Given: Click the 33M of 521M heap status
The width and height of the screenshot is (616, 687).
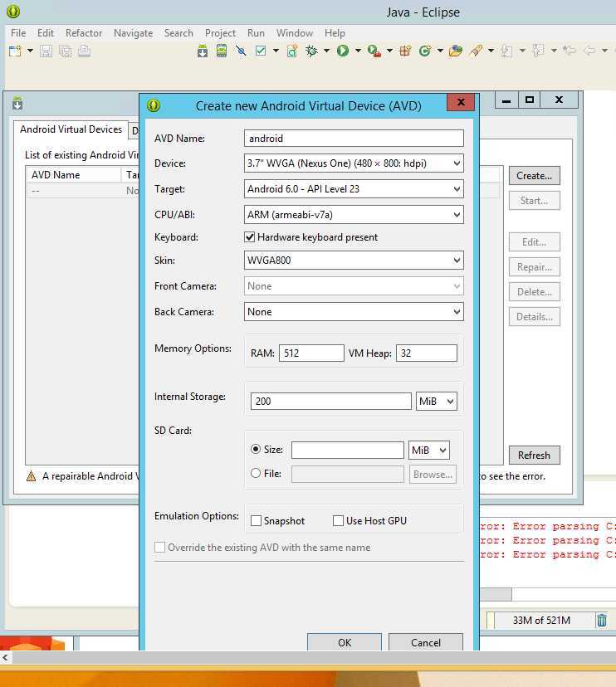Looking at the screenshot, I should 541,620.
